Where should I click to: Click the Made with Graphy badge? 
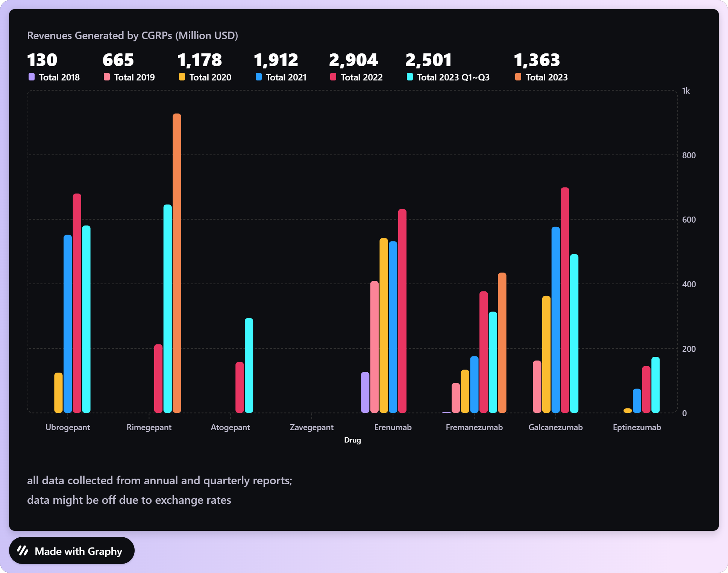(71, 550)
